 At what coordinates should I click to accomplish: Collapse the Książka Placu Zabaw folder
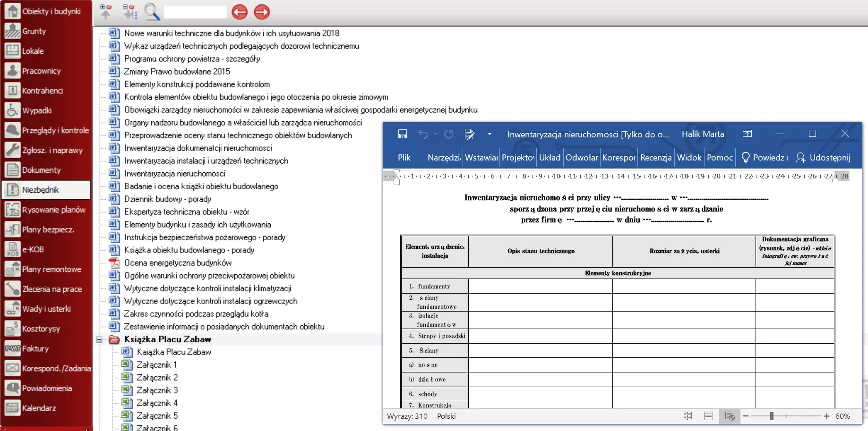point(99,339)
